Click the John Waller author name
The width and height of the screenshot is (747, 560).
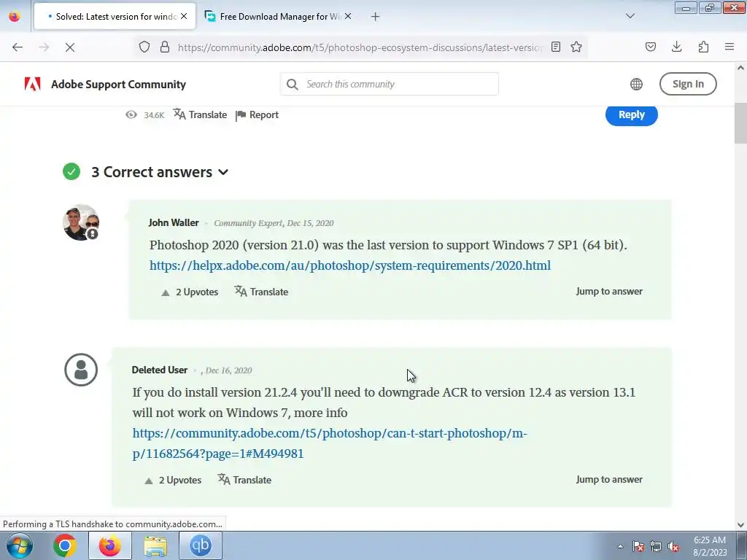174,222
